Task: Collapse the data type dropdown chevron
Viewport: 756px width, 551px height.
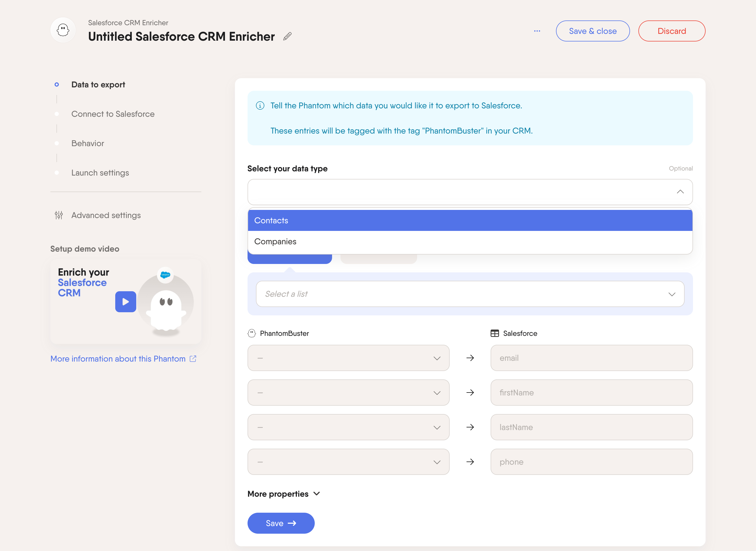Action: pos(680,192)
